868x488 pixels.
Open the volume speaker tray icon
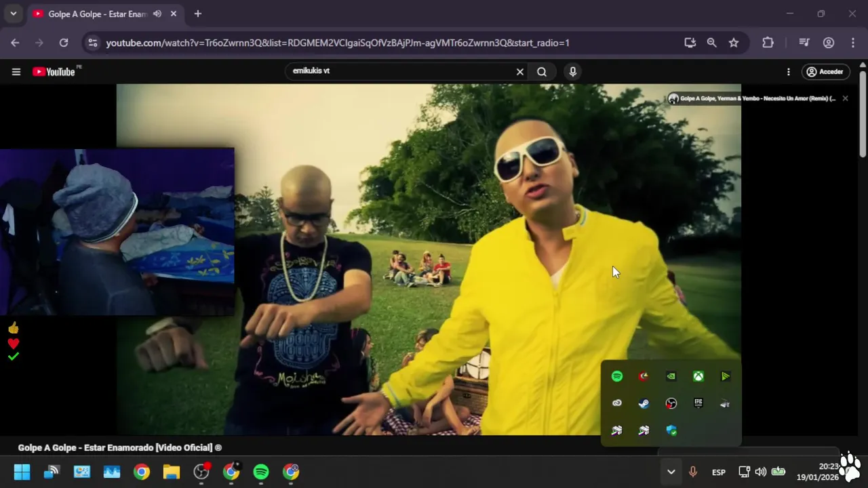point(761,472)
